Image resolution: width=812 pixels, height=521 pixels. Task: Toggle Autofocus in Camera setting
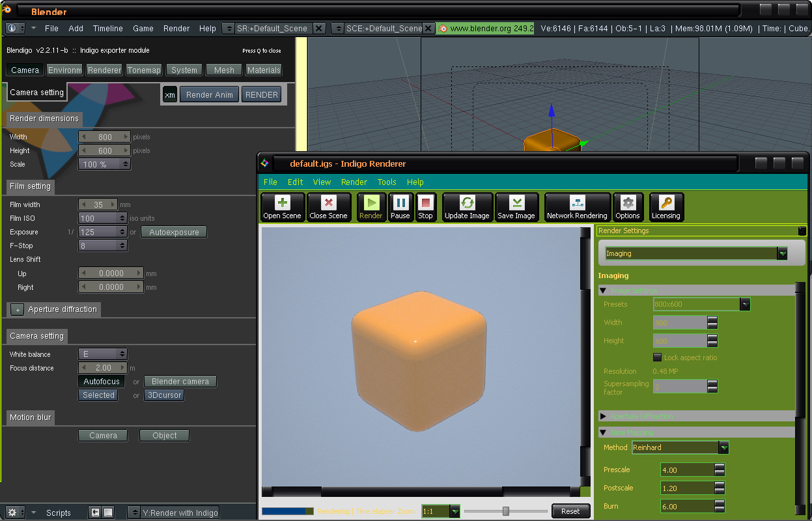coord(102,382)
